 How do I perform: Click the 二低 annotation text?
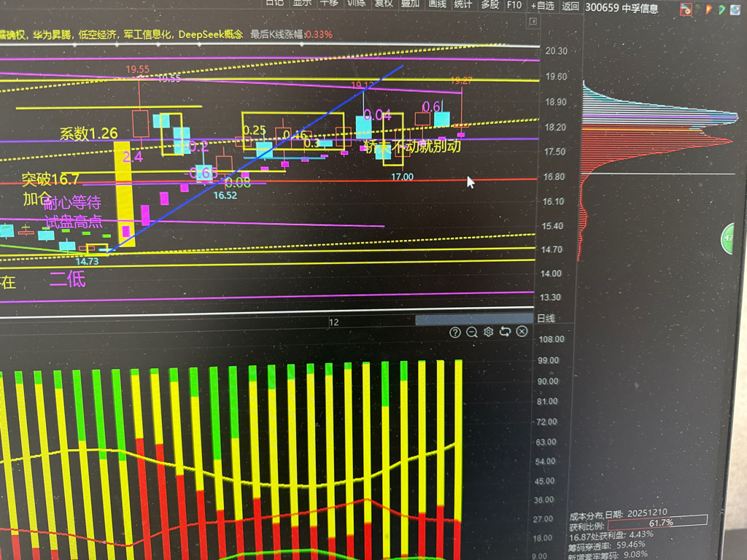68,279
